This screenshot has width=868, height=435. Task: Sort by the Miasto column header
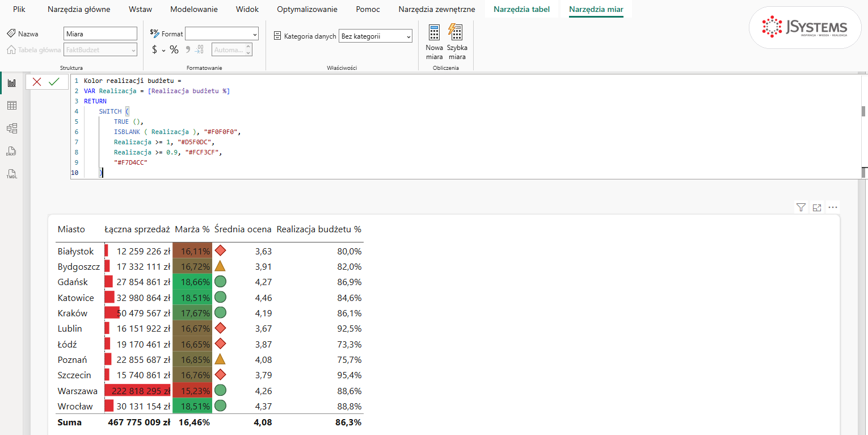(x=71, y=229)
